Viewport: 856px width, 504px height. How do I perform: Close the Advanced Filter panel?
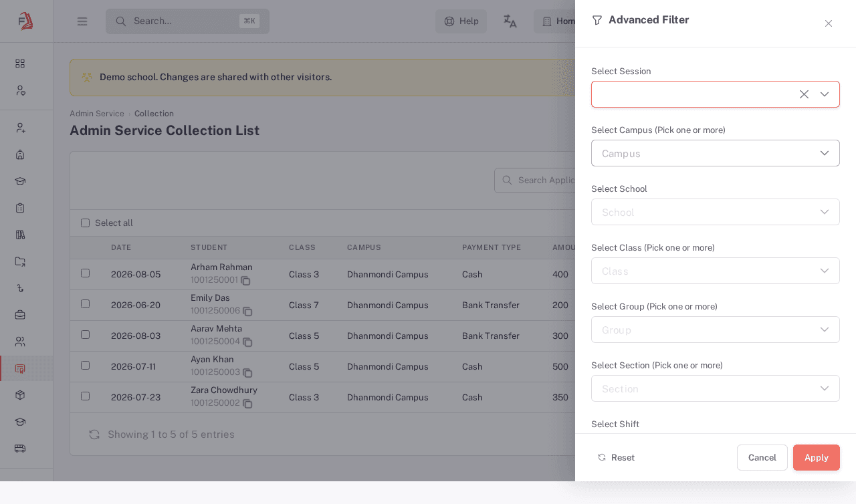[x=829, y=23]
